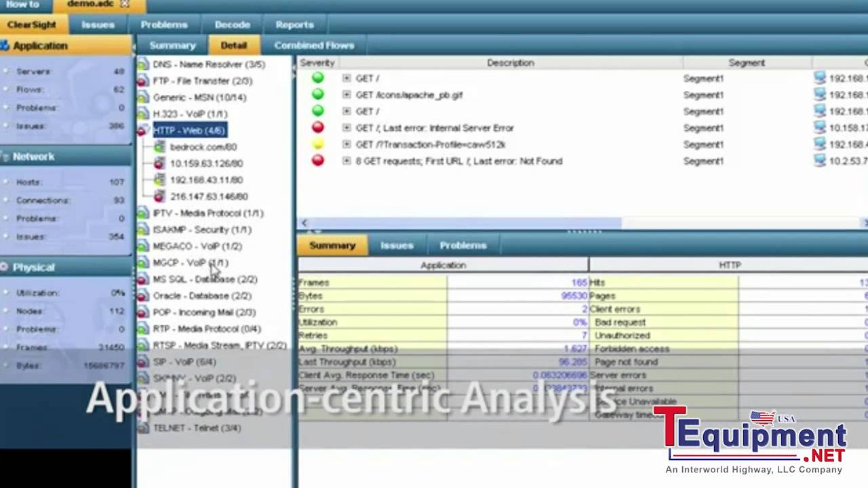Image resolution: width=868 pixels, height=488 pixels.
Task: Click the IPTV - Media Protocol status icon
Action: pyautogui.click(x=142, y=213)
